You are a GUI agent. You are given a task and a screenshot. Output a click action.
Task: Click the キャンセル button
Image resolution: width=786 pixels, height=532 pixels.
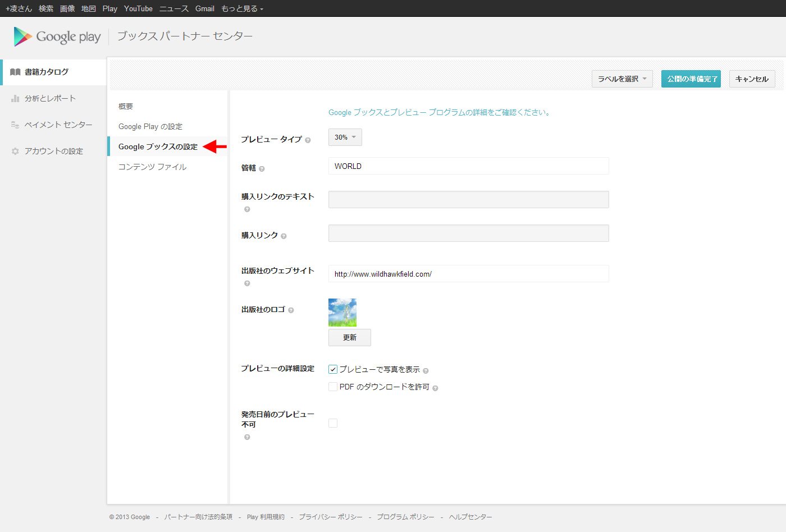[752, 79]
